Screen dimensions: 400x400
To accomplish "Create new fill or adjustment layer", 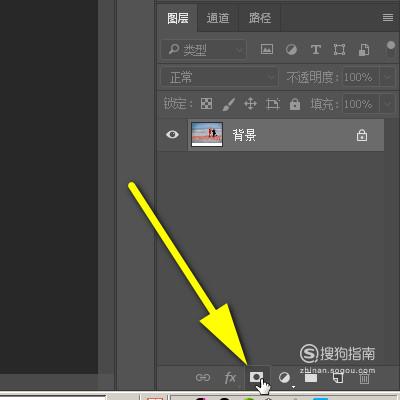I will point(284,378).
